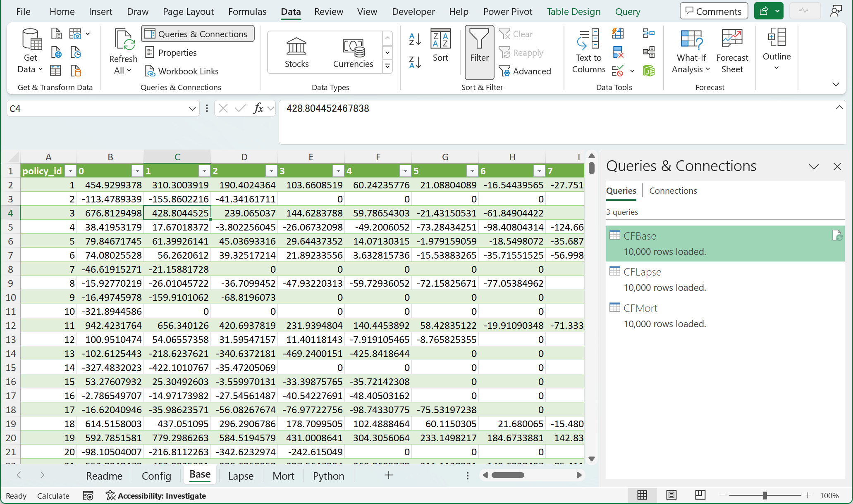Open the Comments pane
The image size is (853, 504).
point(714,11)
